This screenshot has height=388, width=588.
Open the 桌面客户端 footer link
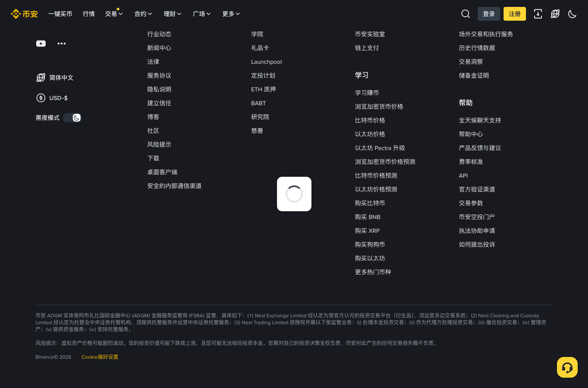click(162, 172)
